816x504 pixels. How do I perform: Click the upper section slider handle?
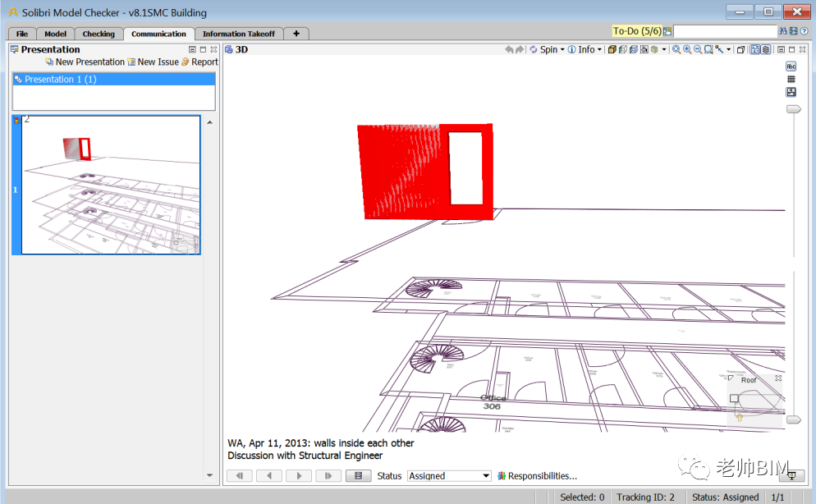tap(794, 109)
